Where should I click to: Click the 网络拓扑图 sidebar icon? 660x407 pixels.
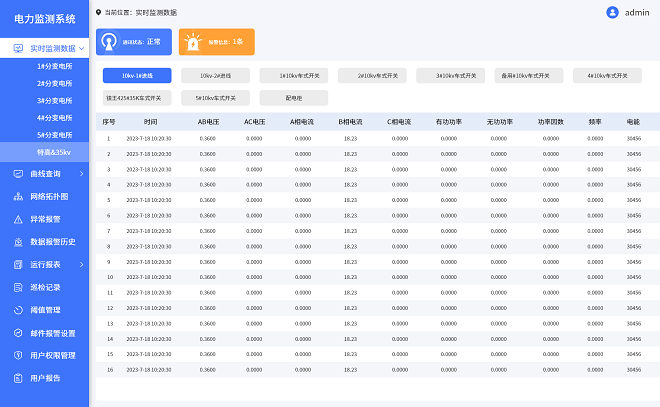click(18, 197)
